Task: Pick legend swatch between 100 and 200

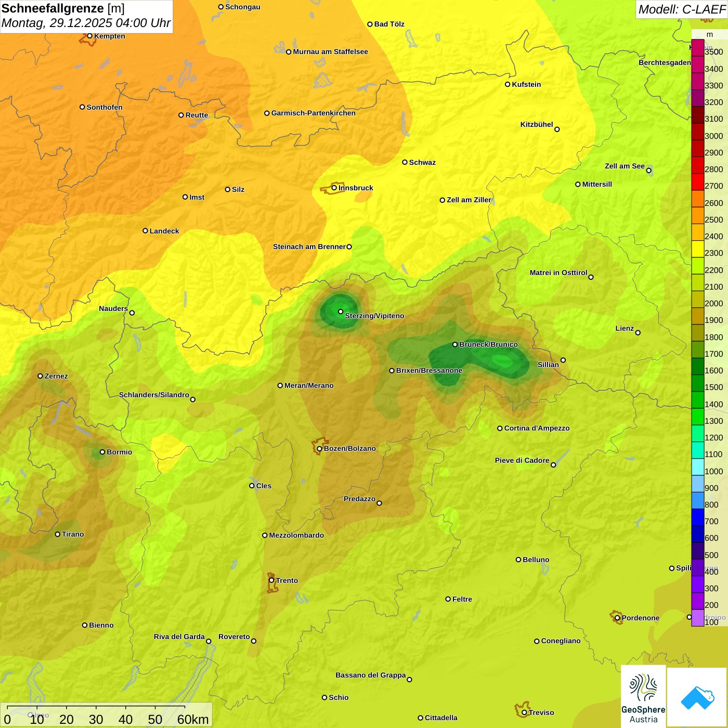Action: [x=698, y=618]
